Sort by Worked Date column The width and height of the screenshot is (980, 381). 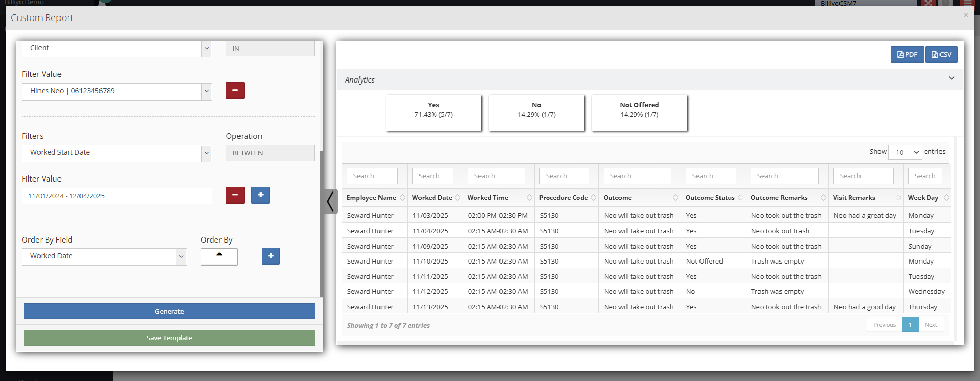click(x=432, y=198)
